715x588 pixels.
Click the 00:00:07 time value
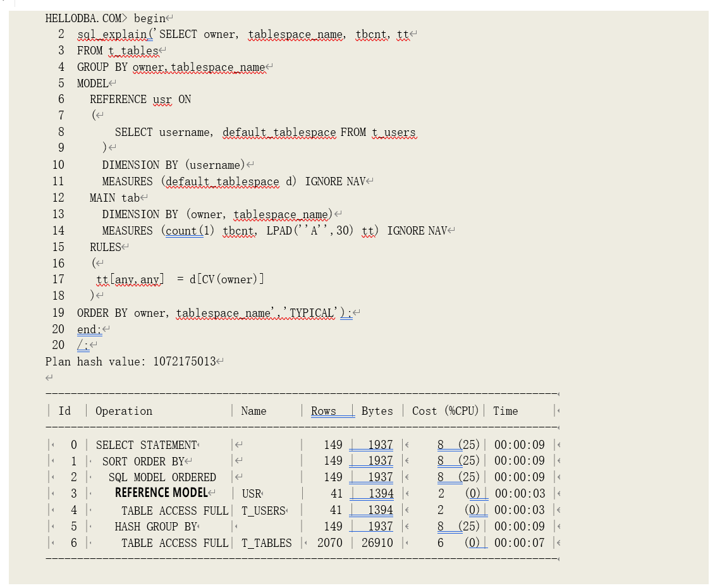click(519, 543)
